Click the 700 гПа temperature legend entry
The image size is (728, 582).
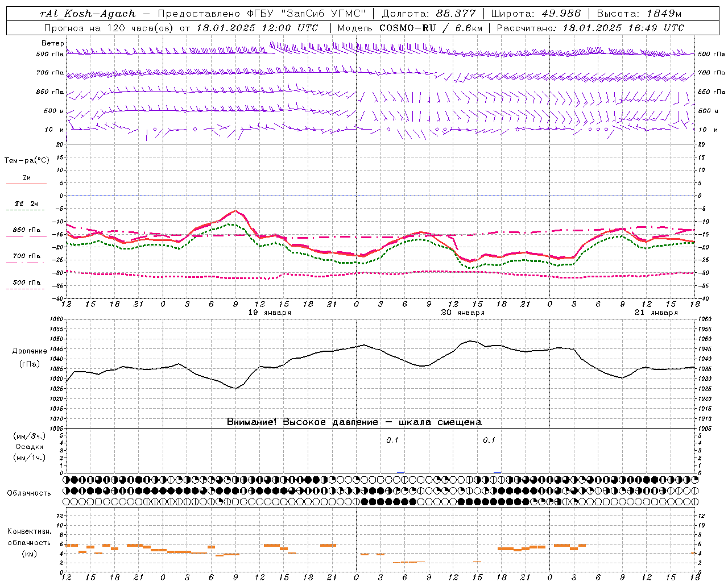[x=26, y=256]
